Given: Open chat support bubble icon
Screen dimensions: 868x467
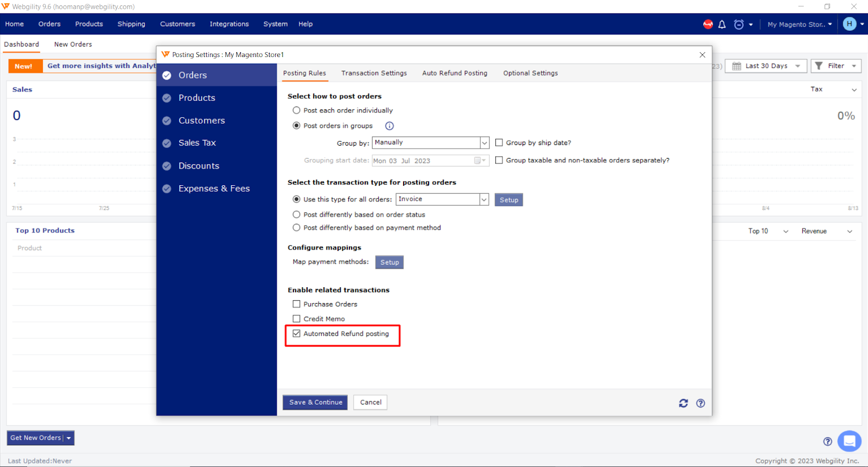Looking at the screenshot, I should coord(850,441).
